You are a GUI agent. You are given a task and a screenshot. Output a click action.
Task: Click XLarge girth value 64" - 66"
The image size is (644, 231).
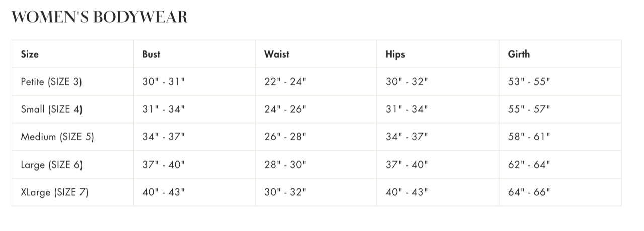[x=529, y=192]
